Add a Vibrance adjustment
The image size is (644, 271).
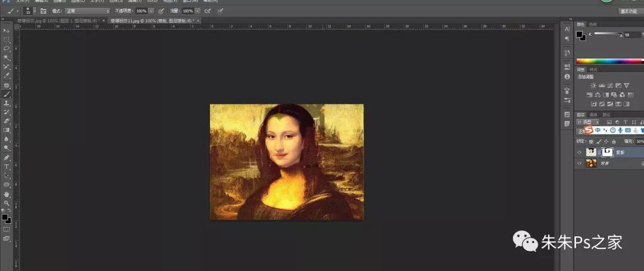[626, 85]
